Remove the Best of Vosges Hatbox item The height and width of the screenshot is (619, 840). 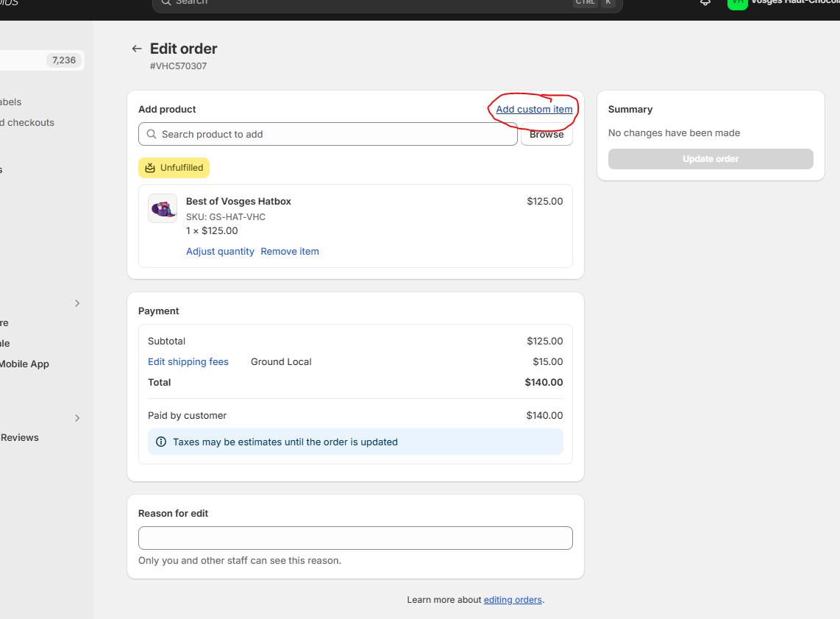(x=289, y=251)
